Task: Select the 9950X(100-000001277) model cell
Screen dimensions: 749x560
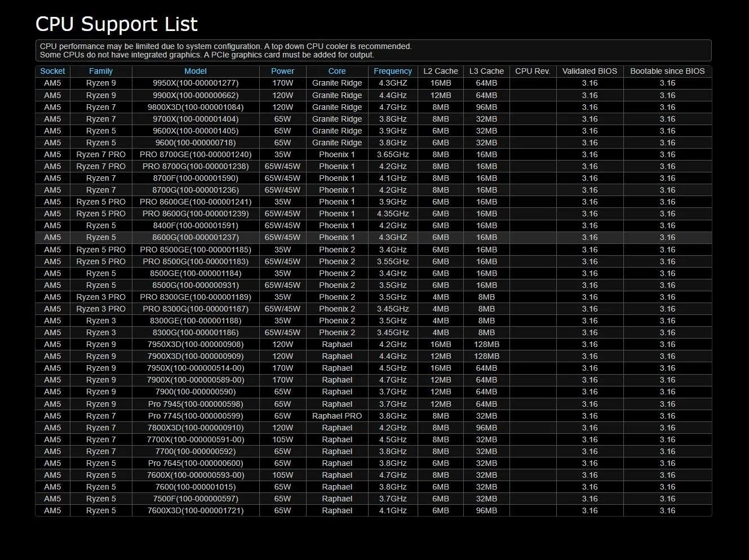Action: (196, 83)
